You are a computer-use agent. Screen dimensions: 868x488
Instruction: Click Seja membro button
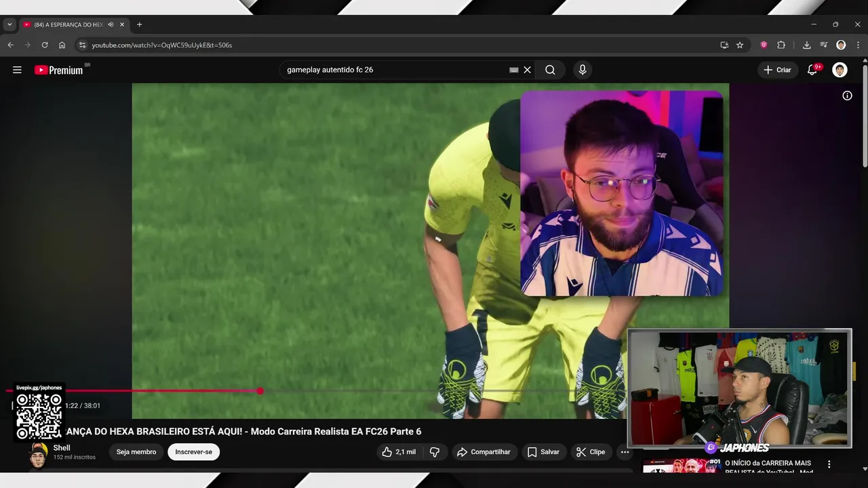[136, 452]
